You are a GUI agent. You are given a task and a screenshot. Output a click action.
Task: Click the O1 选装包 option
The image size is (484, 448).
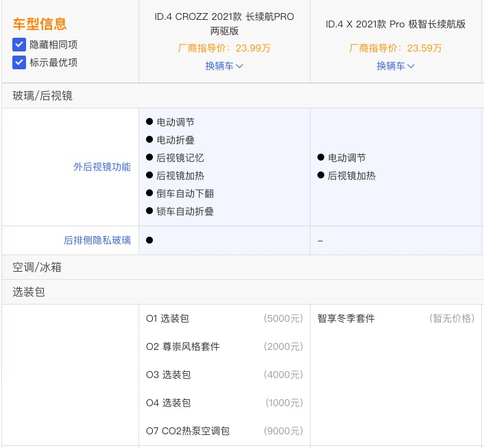(167, 318)
